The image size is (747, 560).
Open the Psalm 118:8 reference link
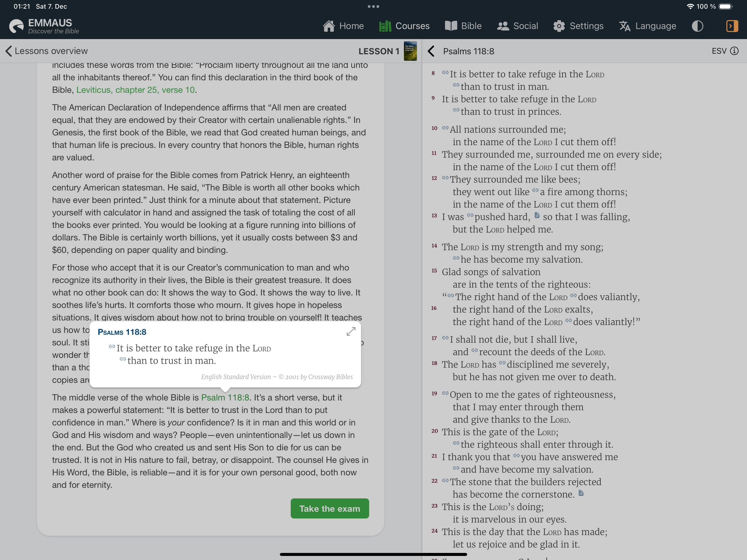225,397
